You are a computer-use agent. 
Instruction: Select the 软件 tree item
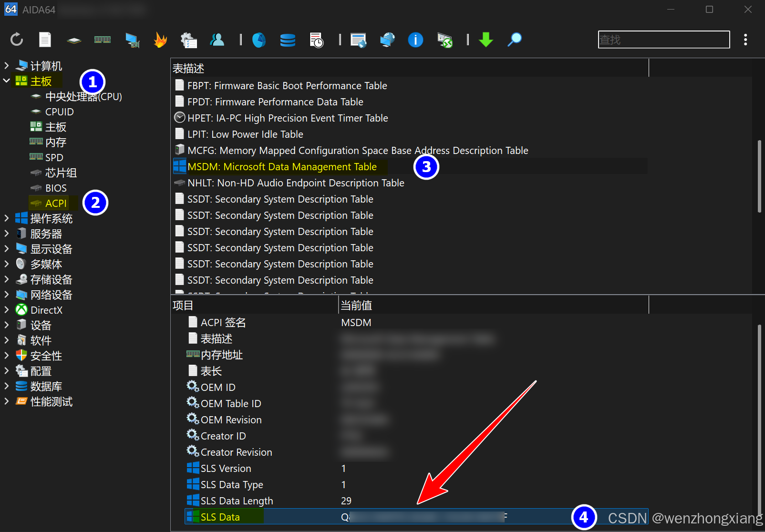click(x=41, y=340)
